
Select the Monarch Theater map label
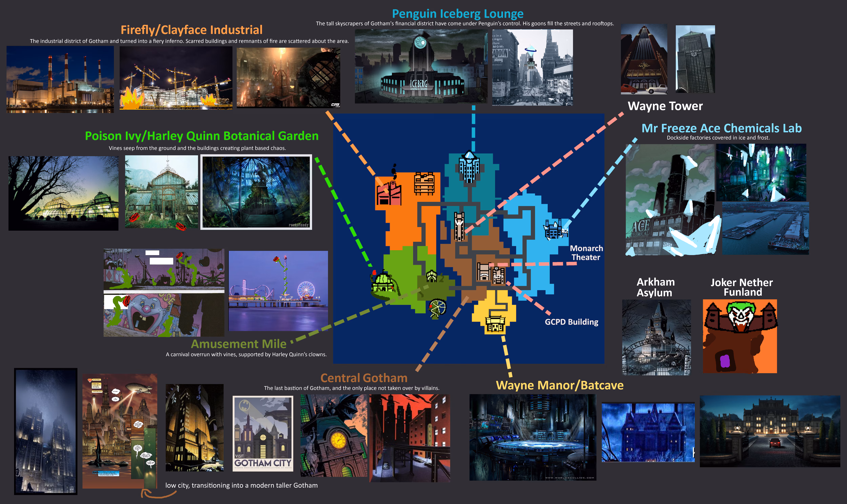(x=586, y=253)
